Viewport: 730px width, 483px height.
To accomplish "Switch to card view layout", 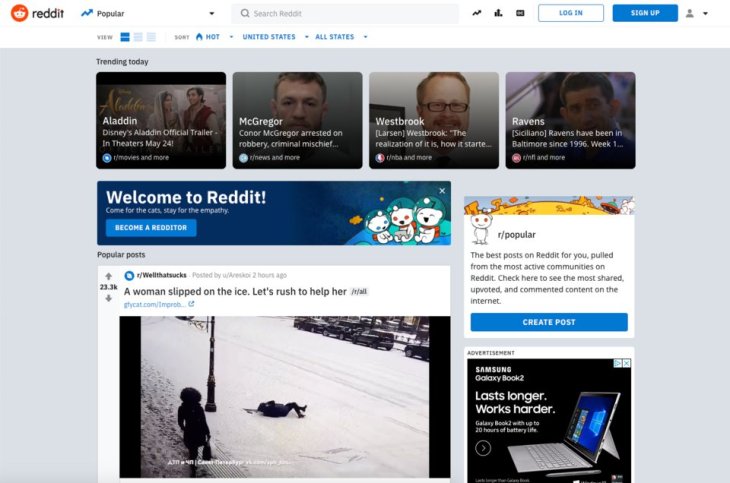I will (125, 37).
